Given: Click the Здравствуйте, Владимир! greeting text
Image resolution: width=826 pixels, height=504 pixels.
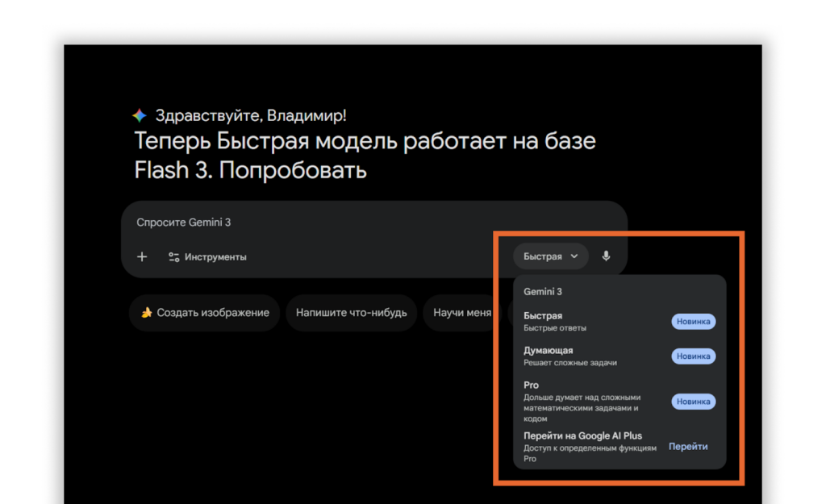Looking at the screenshot, I should click(251, 115).
